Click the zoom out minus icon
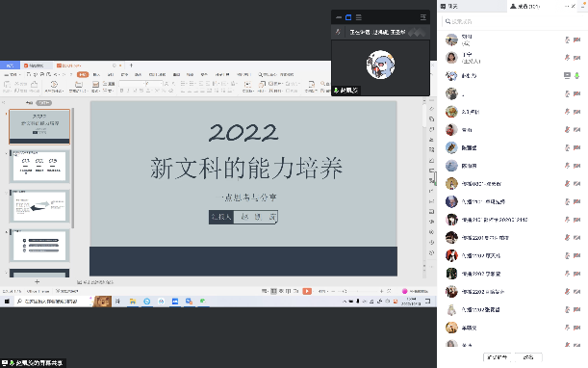Viewport: 588px width, 368px height. tap(333, 291)
